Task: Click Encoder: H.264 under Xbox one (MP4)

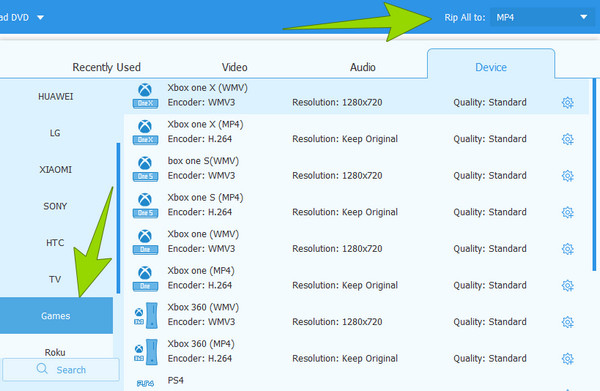Action: click(200, 285)
